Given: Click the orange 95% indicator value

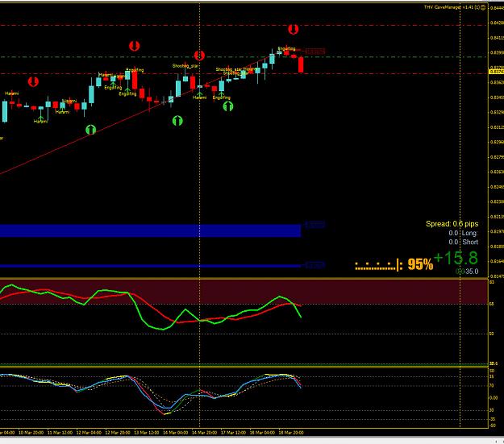Looking at the screenshot, I should (420, 264).
